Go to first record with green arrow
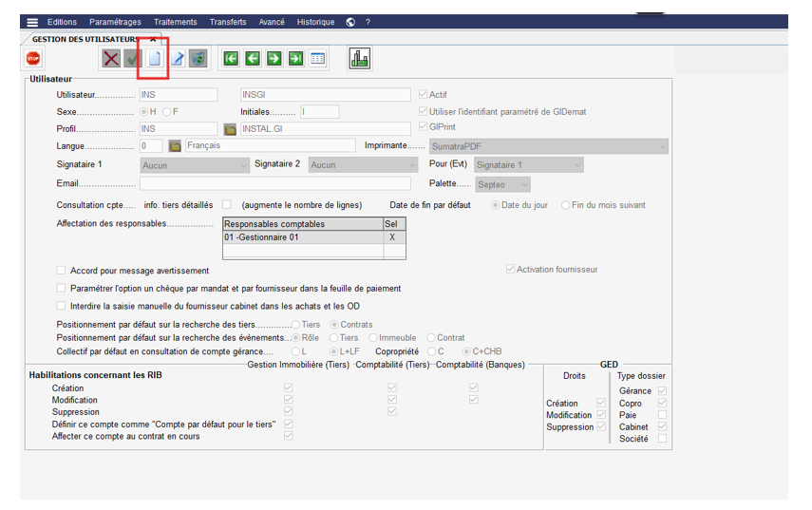This screenshot has height=510, width=812. click(231, 59)
